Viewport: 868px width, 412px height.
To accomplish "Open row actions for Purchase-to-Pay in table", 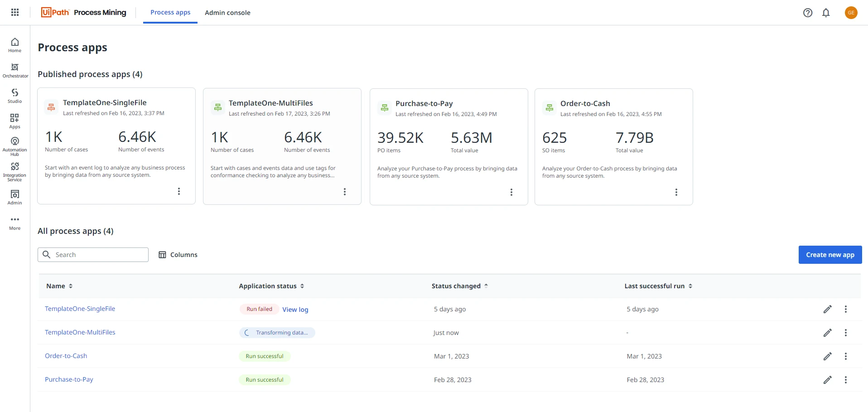I will pyautogui.click(x=846, y=380).
